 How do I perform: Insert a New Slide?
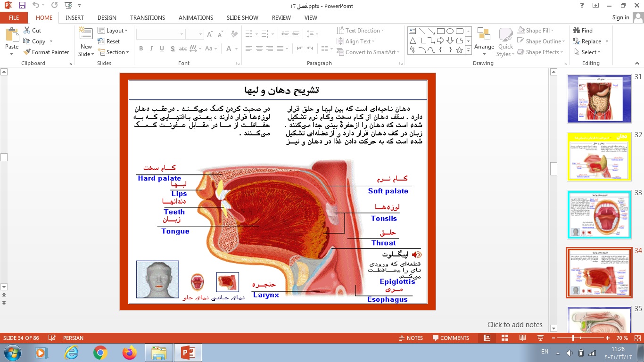coord(86,42)
